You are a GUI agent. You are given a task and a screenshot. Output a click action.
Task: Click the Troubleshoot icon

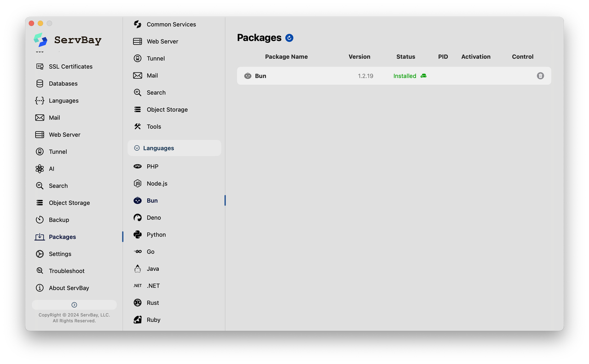pos(40,271)
